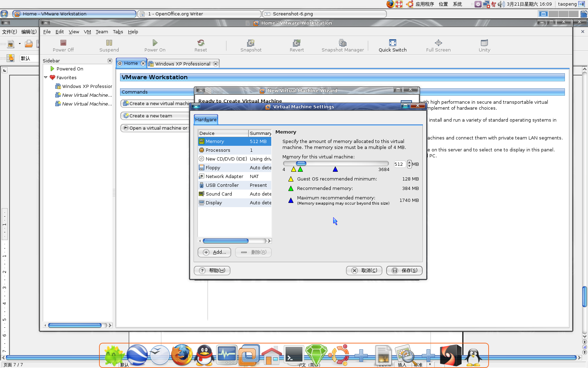Click the 取消(C) cancel button
Image resolution: width=588 pixels, height=368 pixels.
pyautogui.click(x=364, y=271)
